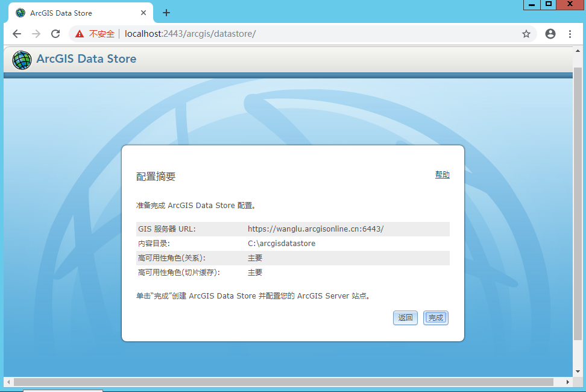Viewport: 586px width, 392px height.
Task: Select the ArcGIS Data Store browser tab
Action: [x=80, y=13]
